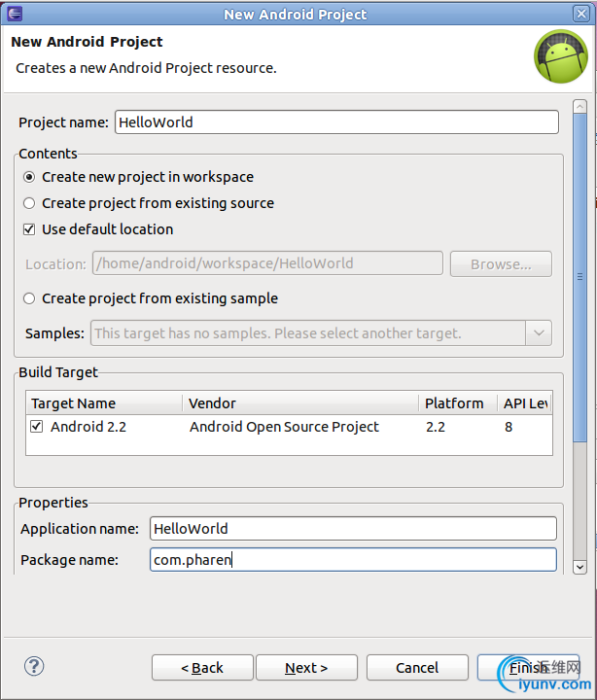Click the Android robot logo
Screen dimensions: 597x700
(561, 56)
